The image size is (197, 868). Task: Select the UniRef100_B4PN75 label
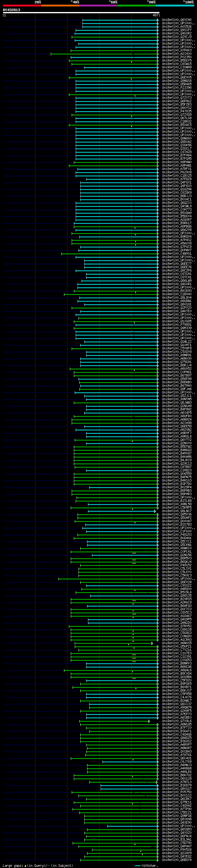(176, 477)
